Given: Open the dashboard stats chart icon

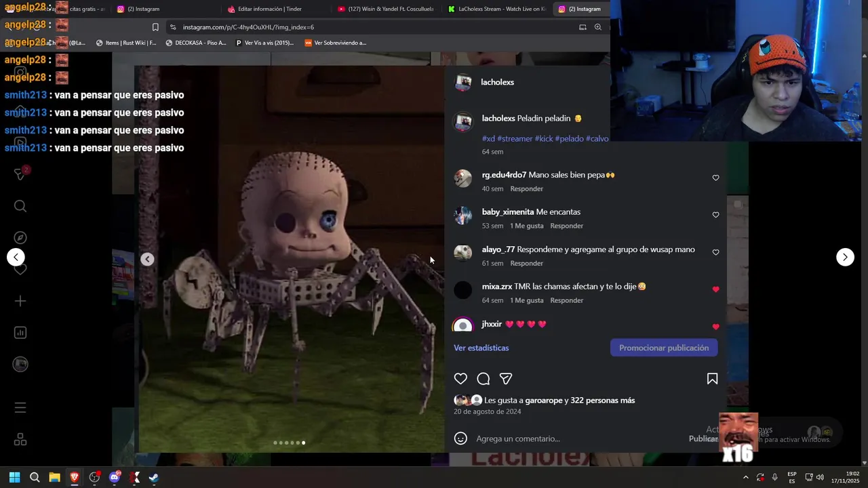Looking at the screenshot, I should (x=20, y=333).
